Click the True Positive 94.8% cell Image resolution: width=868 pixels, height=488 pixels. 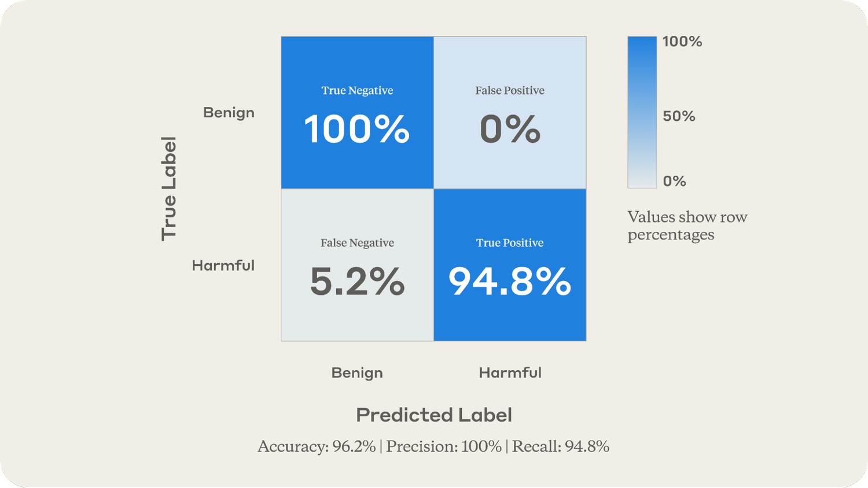point(510,282)
